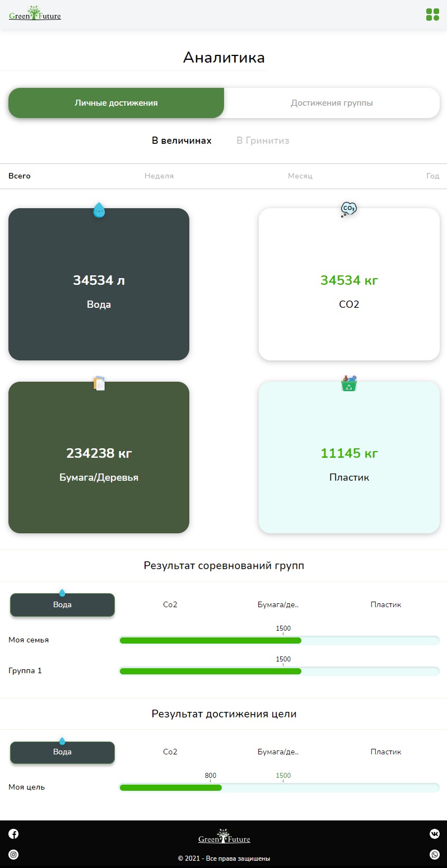Open the Instagram icon in footer

(13, 855)
